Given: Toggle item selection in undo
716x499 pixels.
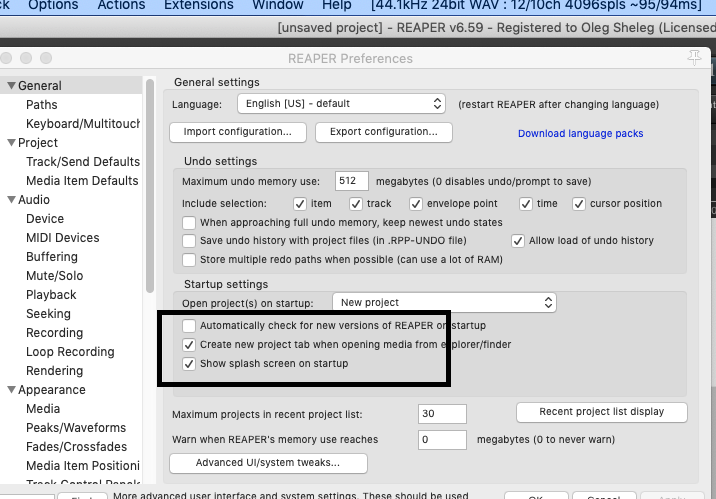Looking at the screenshot, I should (300, 204).
